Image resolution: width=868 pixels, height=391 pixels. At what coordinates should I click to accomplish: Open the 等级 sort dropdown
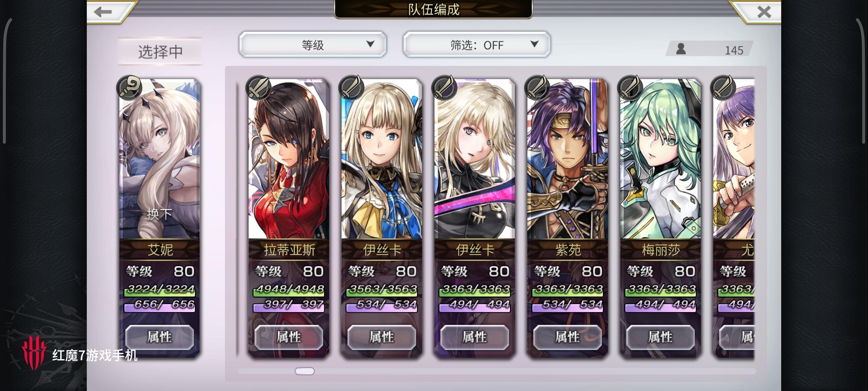tap(313, 45)
